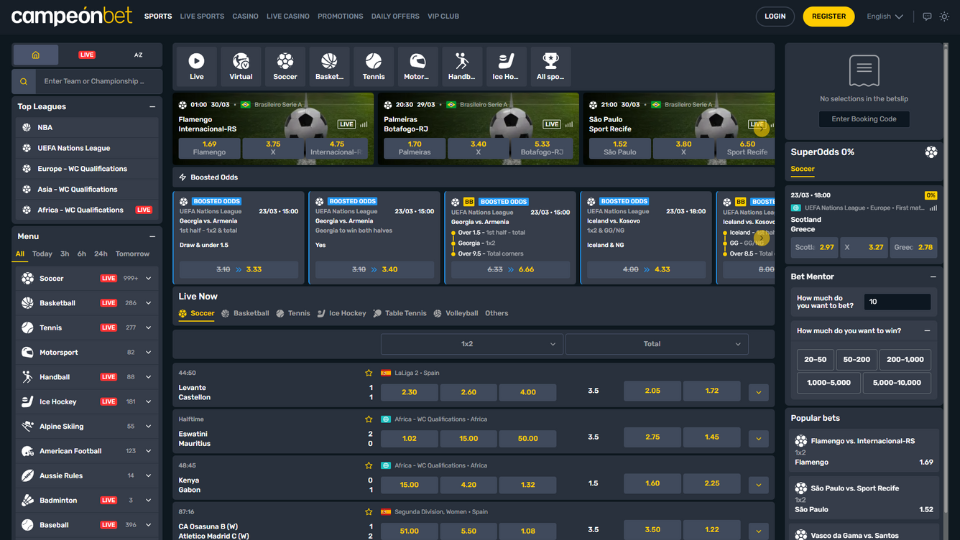The width and height of the screenshot is (960, 540).
Task: Click the Badminton sport icon
Action: [28, 500]
